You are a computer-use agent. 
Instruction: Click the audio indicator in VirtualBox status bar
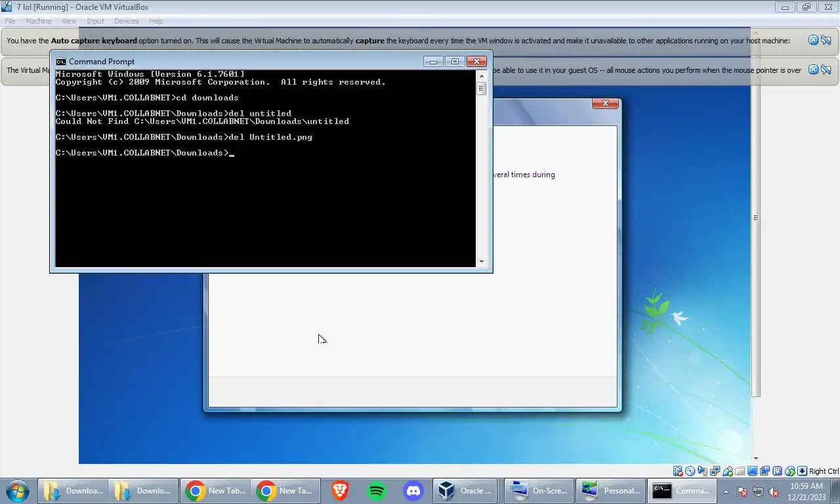click(x=703, y=471)
